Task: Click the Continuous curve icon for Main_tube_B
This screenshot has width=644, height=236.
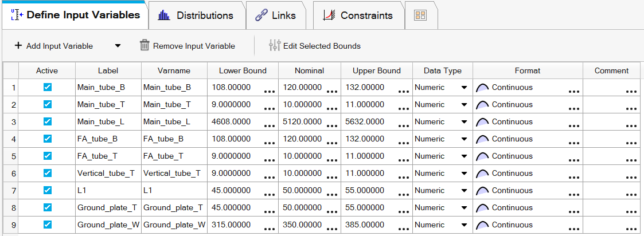Action: [x=482, y=88]
